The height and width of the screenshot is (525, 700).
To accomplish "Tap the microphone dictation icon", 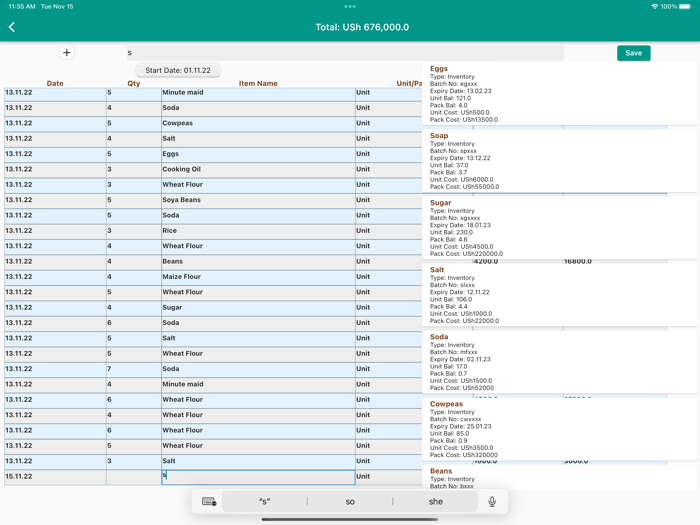I will point(492,501).
